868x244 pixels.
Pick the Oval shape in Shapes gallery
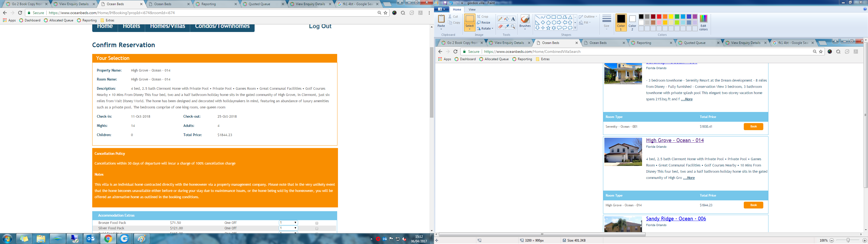click(x=548, y=17)
